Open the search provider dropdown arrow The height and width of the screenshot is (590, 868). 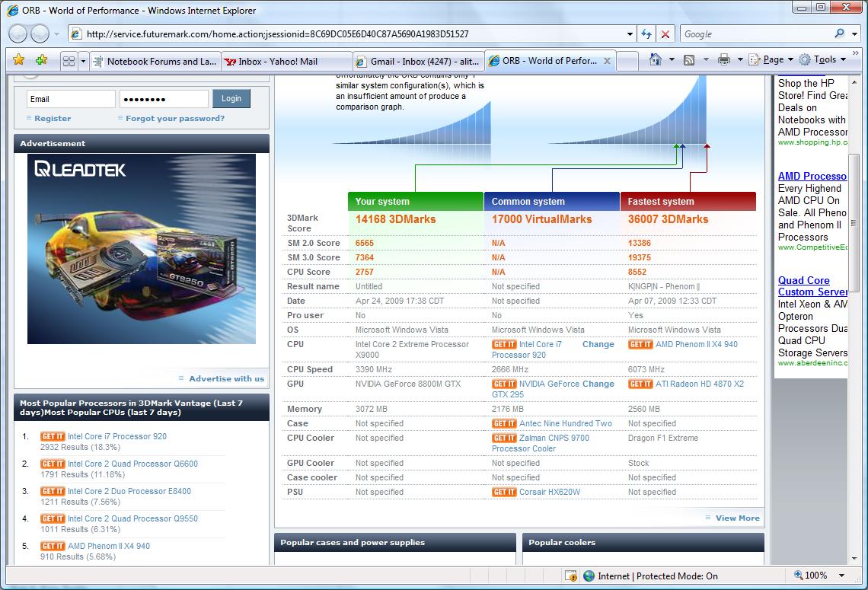click(x=855, y=34)
